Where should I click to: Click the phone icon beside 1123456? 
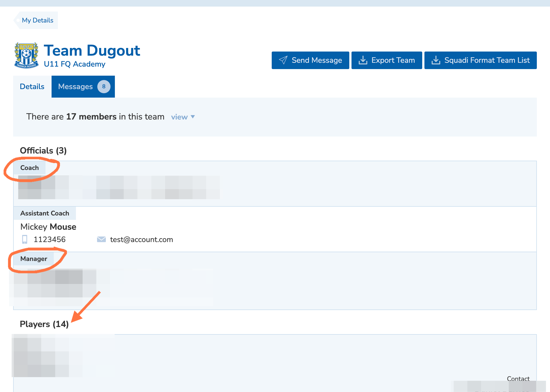[x=25, y=239]
